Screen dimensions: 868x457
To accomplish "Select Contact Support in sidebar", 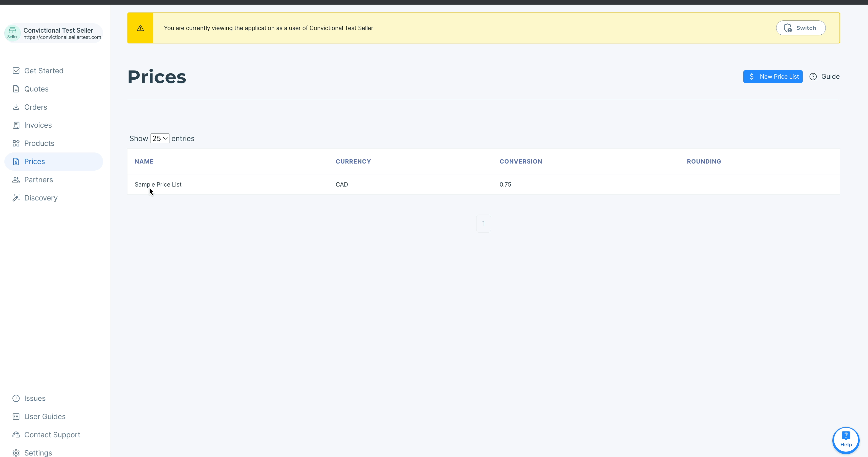I will pos(54,435).
